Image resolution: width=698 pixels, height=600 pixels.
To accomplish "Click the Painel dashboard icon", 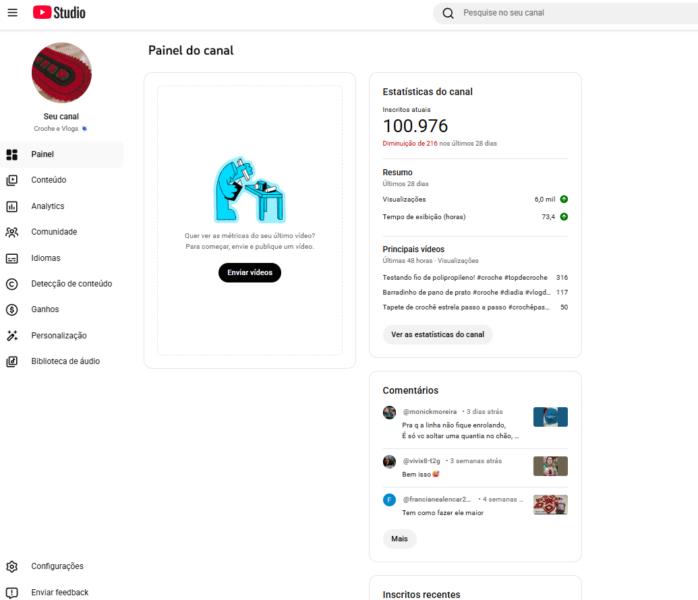I will 12,154.
